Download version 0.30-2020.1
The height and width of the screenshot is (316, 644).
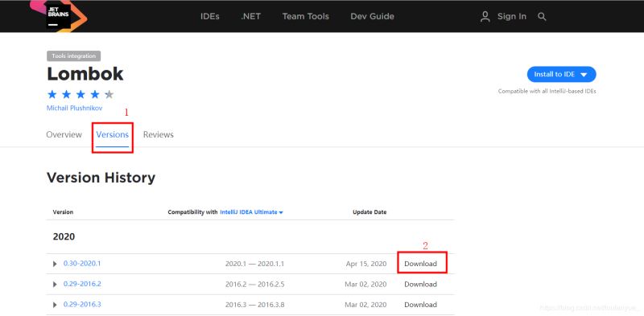pos(420,264)
